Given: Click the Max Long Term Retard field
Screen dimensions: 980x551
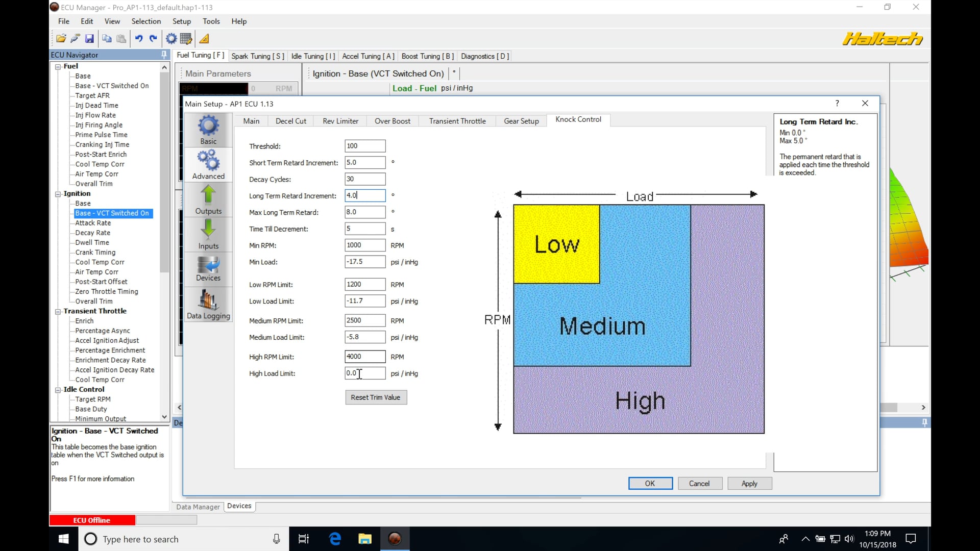Looking at the screenshot, I should (x=364, y=212).
